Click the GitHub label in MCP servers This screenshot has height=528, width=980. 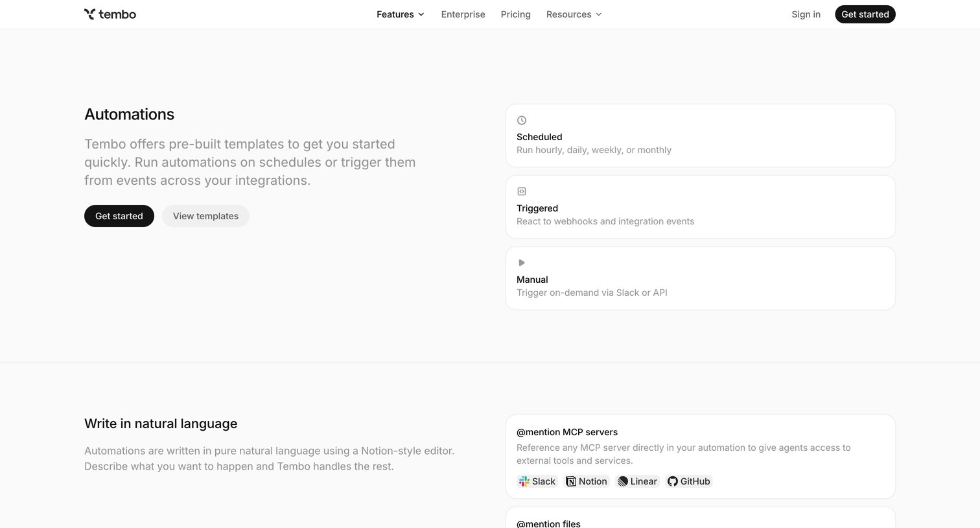click(695, 481)
